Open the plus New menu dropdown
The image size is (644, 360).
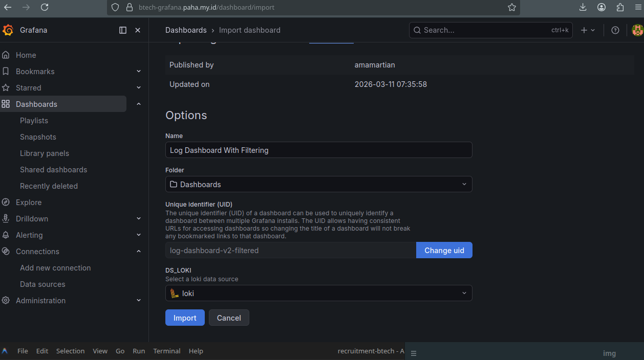pos(588,30)
